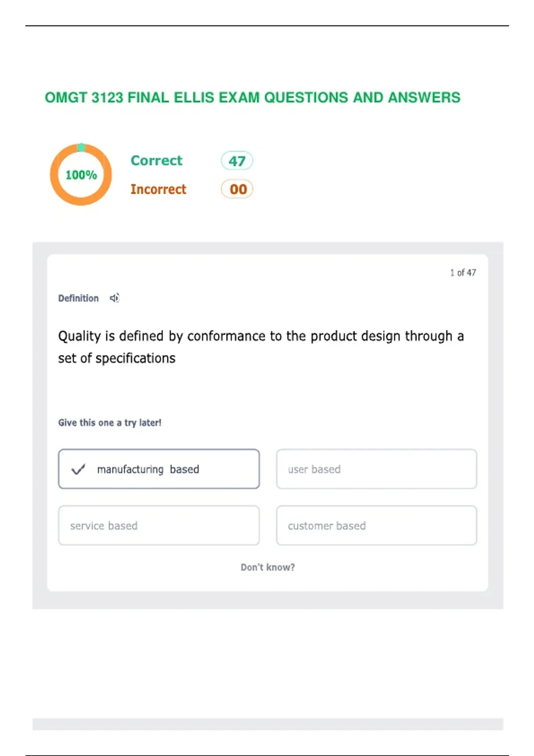Click the Correct label
This screenshot has height=756, width=534.
[x=157, y=161]
